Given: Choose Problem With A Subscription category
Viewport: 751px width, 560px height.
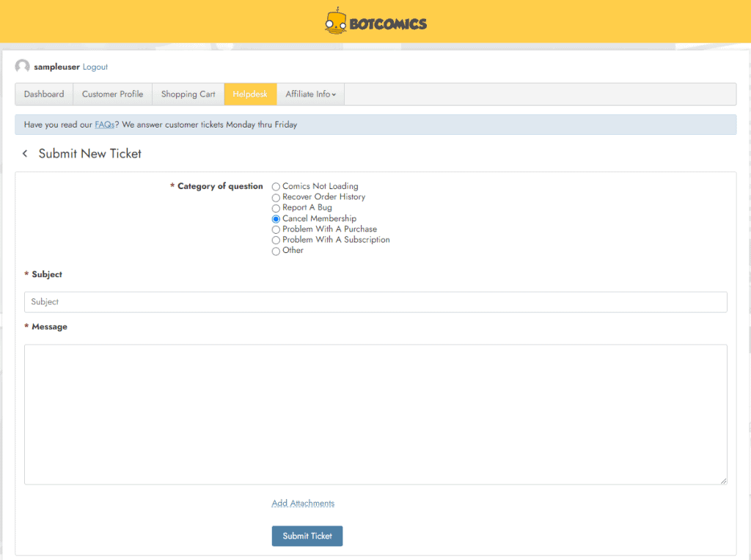Looking at the screenshot, I should [276, 240].
